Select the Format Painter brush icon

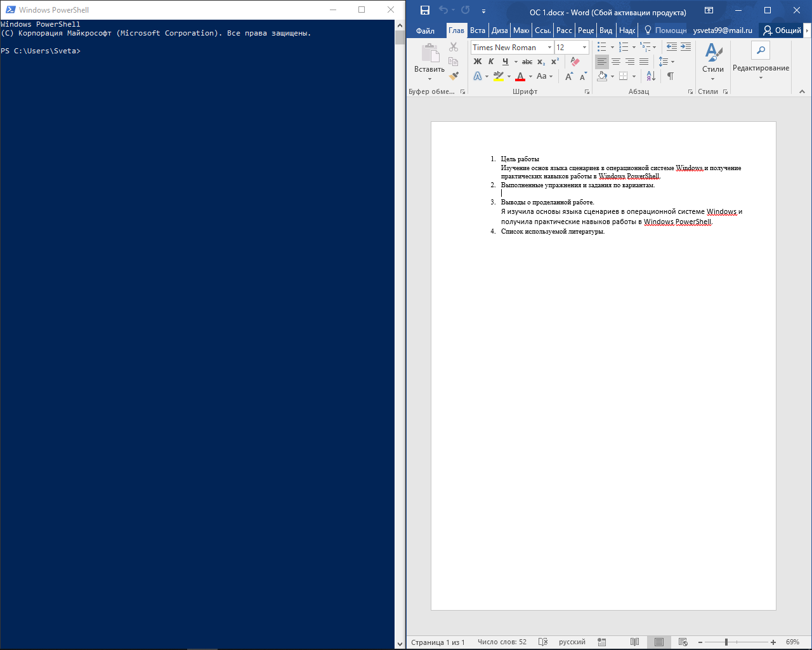click(x=454, y=76)
